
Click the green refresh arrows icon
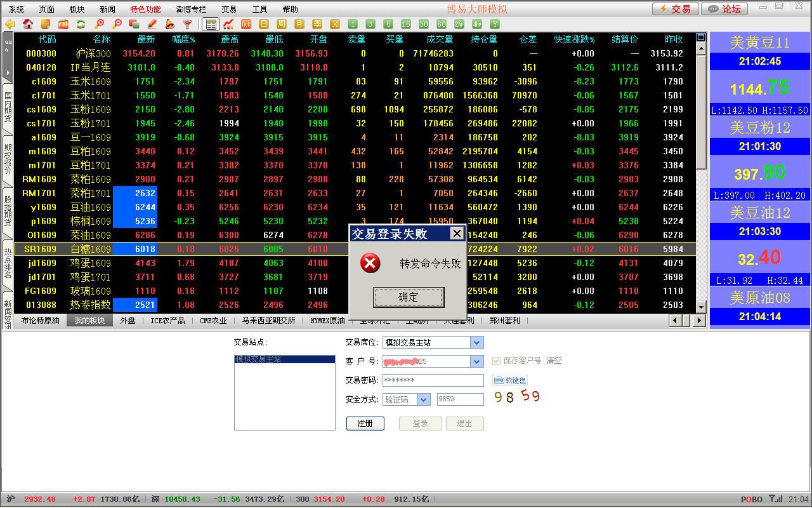point(81,24)
